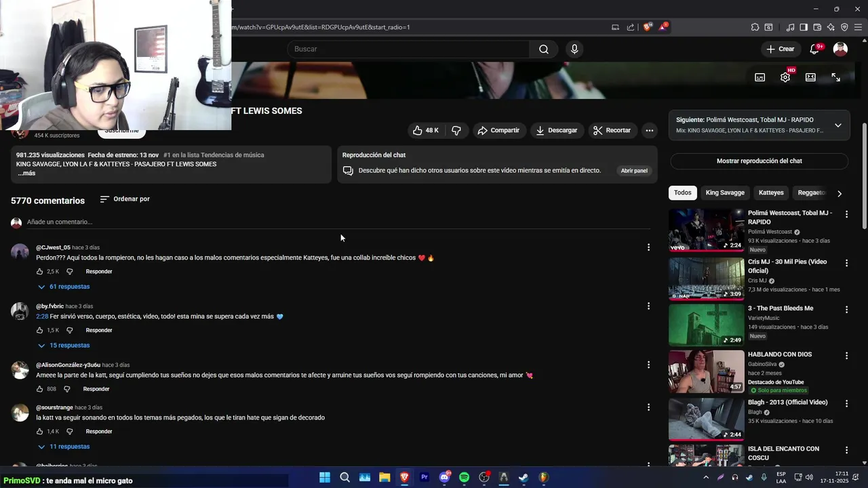Start voice search with the microphone

(x=574, y=49)
